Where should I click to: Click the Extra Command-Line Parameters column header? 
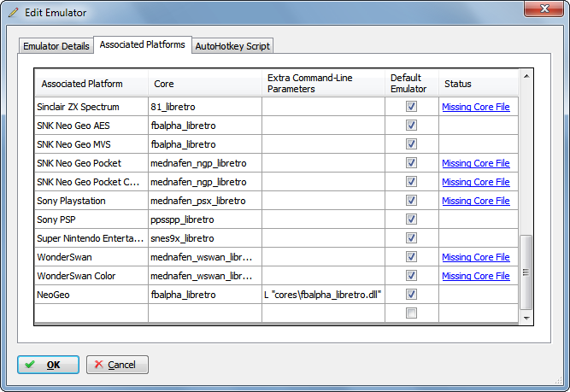[323, 84]
